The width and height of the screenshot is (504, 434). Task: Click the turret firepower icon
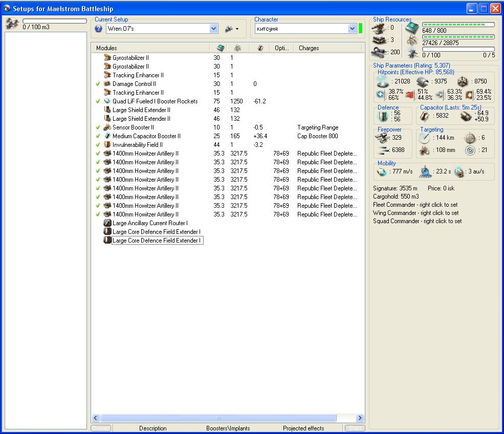(x=382, y=138)
